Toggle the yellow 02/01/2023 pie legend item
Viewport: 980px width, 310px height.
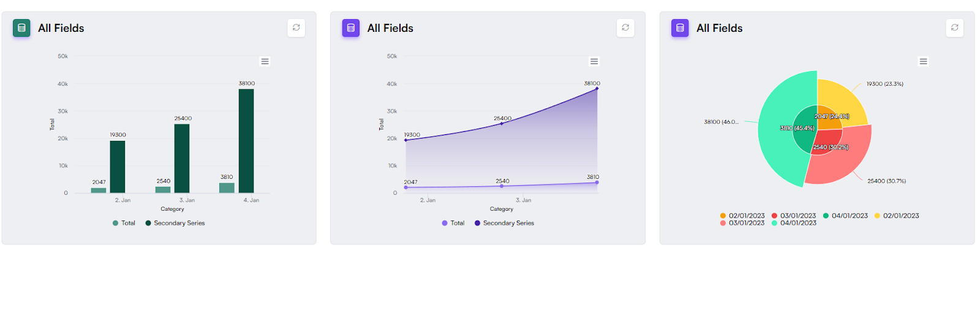[897, 216]
